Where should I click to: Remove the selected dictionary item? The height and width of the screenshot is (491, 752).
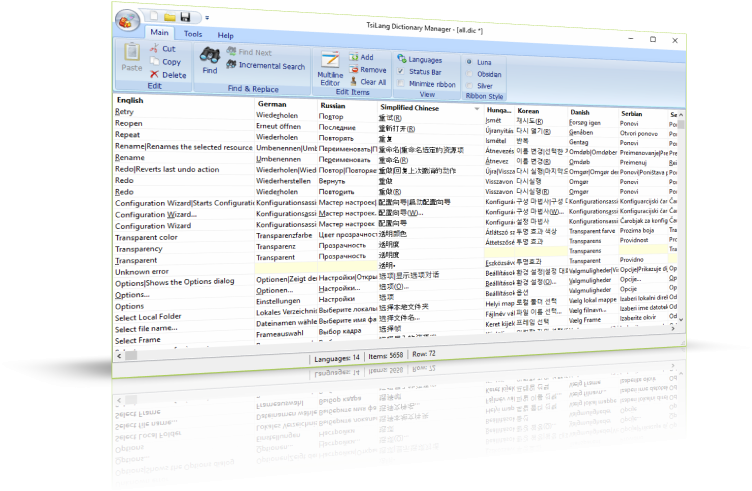[368, 70]
